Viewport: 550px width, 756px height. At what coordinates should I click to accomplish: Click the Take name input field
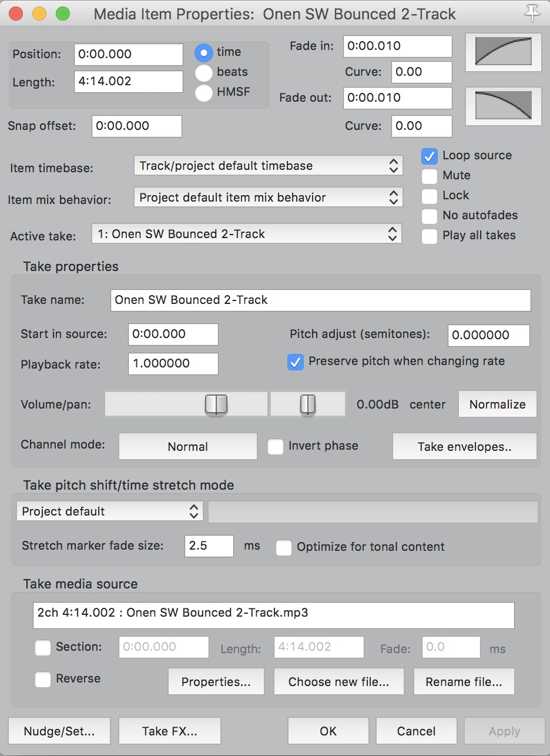tap(320, 300)
